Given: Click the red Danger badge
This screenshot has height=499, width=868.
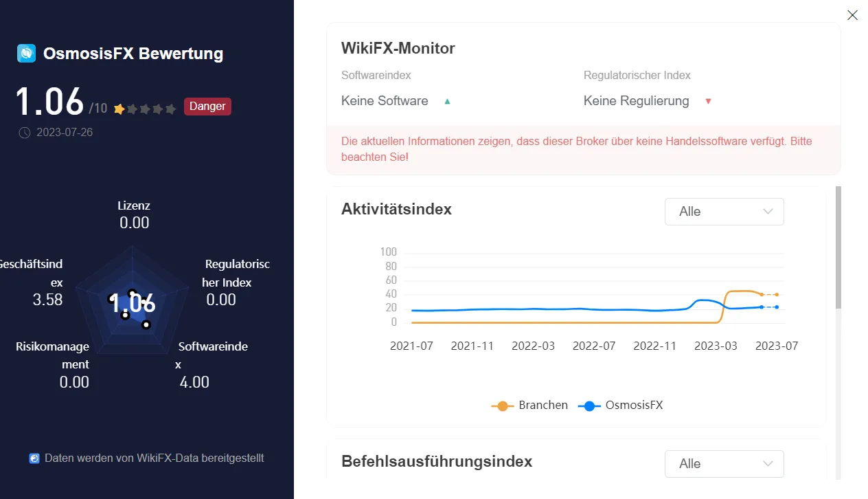Looking at the screenshot, I should pyautogui.click(x=207, y=107).
